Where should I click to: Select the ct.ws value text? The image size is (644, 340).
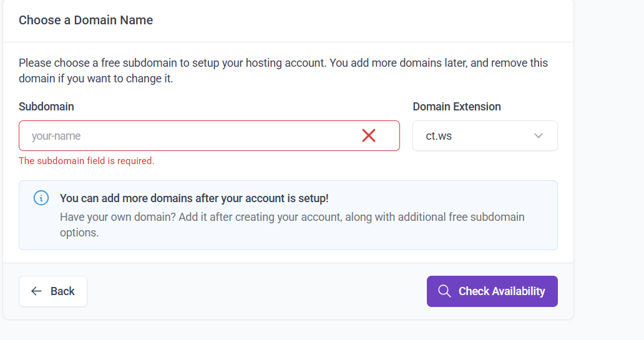click(439, 136)
